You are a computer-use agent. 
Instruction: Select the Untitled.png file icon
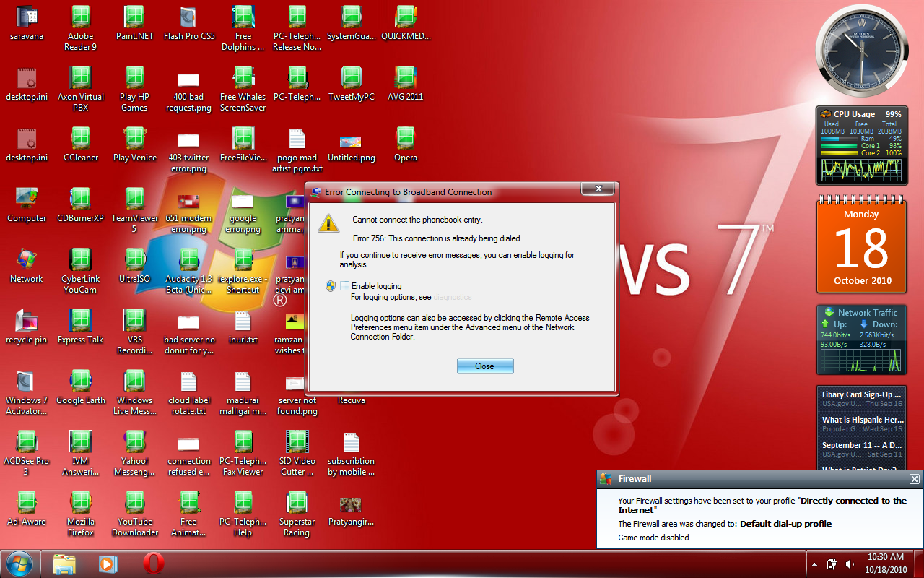[x=352, y=145]
